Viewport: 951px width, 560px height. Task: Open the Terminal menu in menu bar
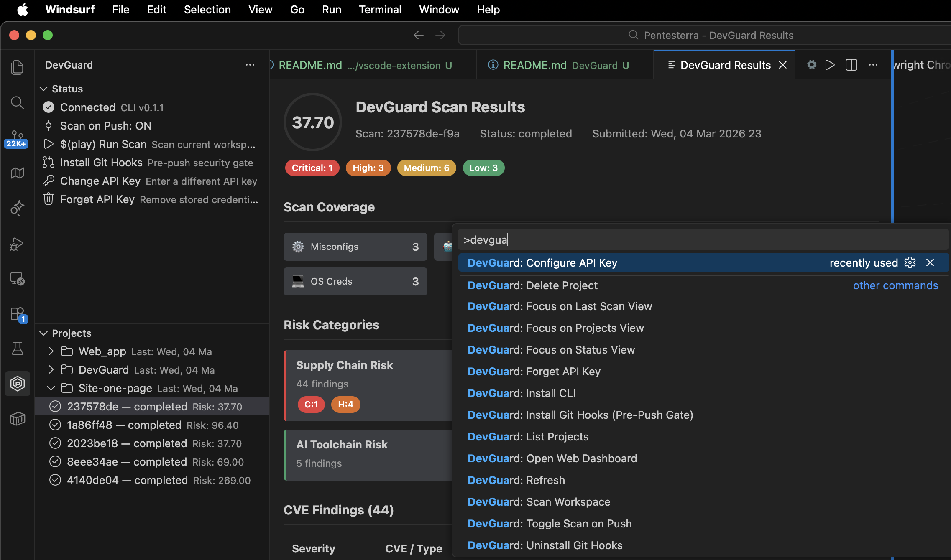pos(380,9)
